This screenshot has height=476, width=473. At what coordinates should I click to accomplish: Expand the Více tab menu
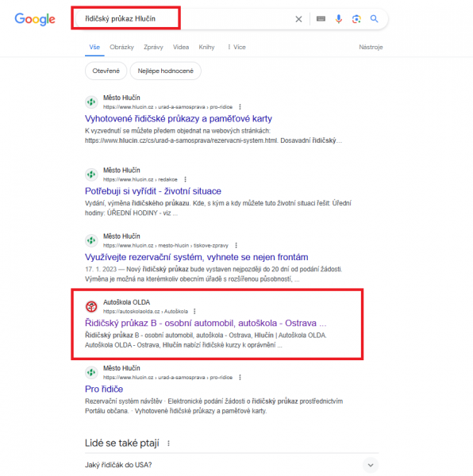[x=236, y=47]
